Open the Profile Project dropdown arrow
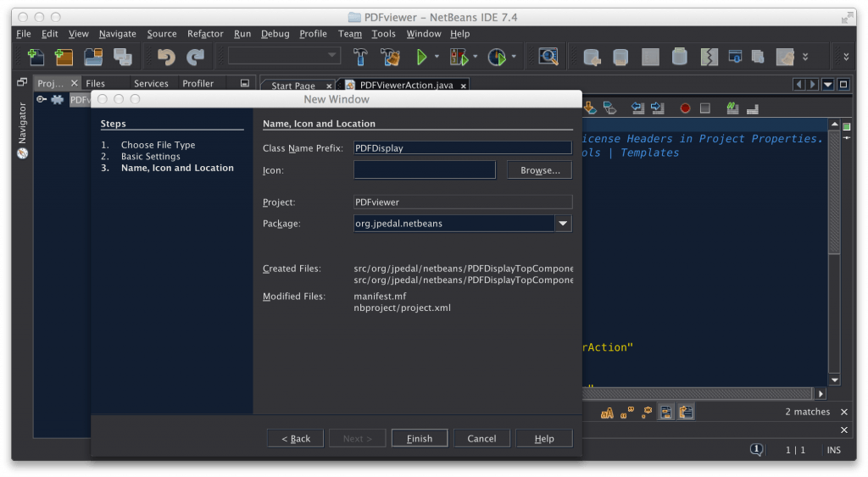This screenshot has width=868, height=477. (x=514, y=57)
